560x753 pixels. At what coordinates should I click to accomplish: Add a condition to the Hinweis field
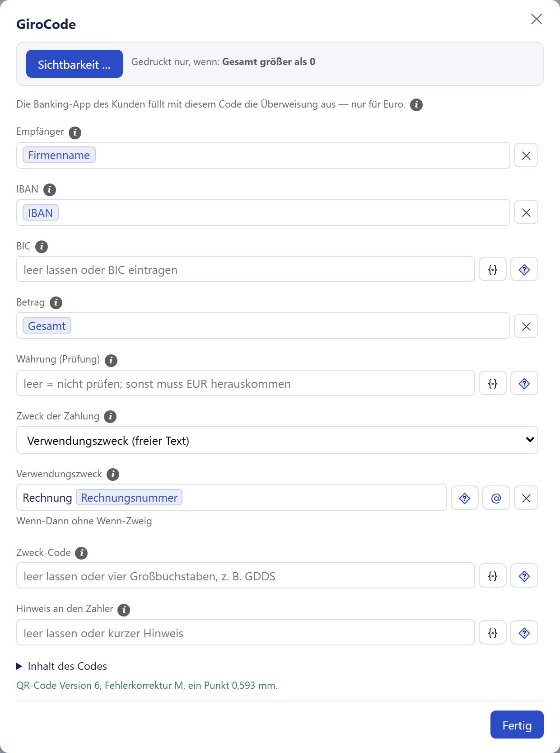(524, 633)
